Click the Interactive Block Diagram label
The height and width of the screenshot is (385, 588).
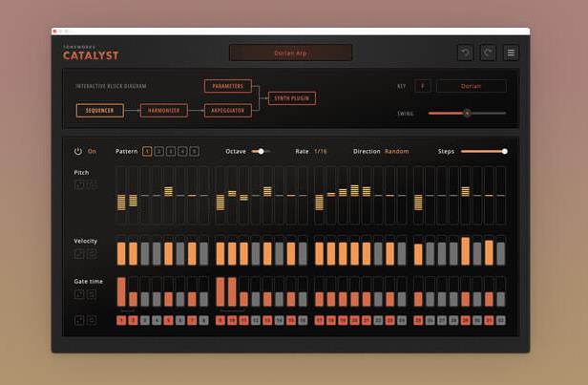(111, 86)
